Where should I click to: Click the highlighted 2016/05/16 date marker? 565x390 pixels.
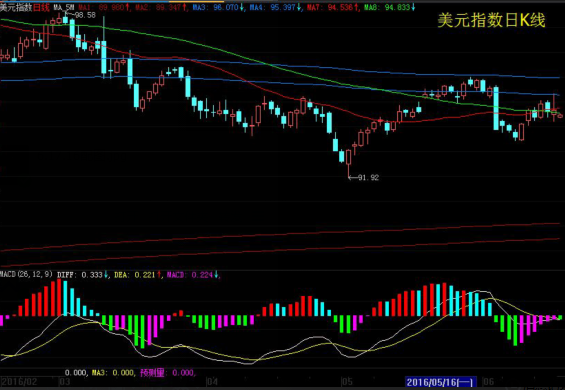(x=441, y=382)
